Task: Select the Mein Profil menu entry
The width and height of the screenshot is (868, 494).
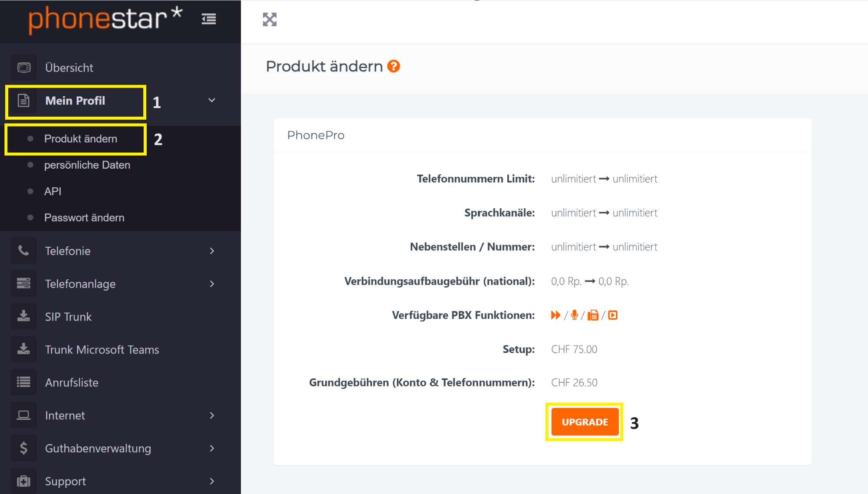Action: click(x=75, y=101)
